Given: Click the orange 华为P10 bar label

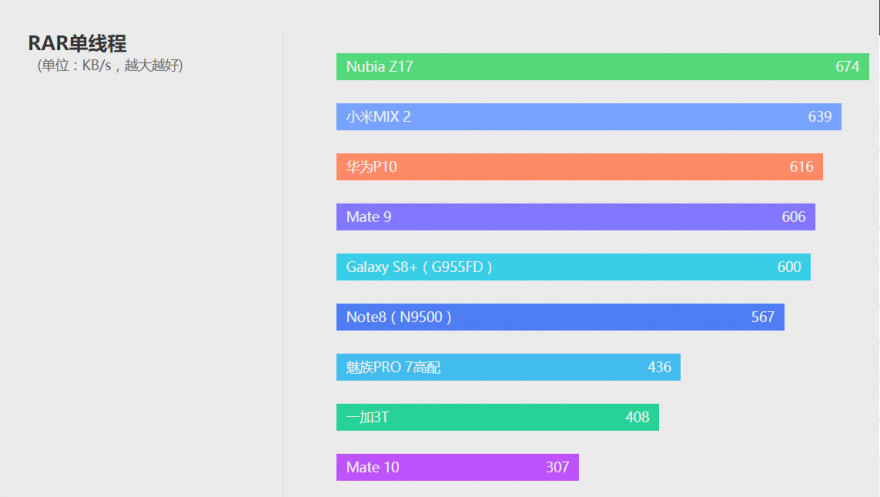Looking at the screenshot, I should [x=371, y=167].
